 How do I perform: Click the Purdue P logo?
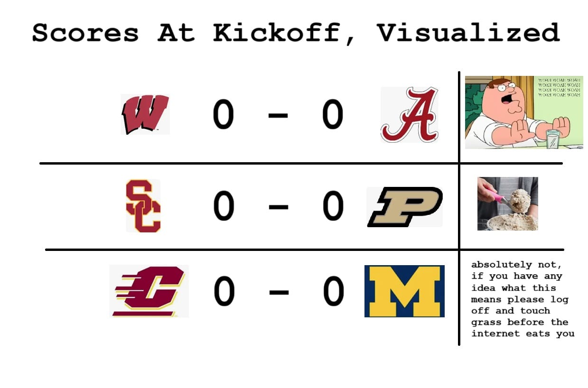tap(405, 207)
